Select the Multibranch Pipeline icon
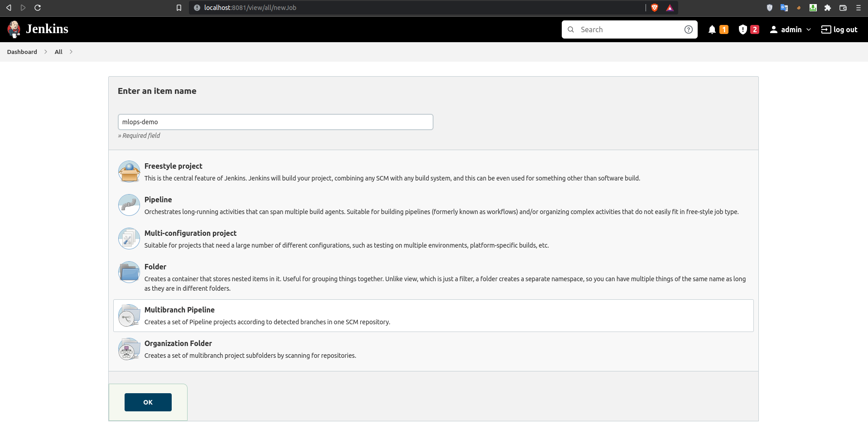The image size is (868, 444). (129, 315)
